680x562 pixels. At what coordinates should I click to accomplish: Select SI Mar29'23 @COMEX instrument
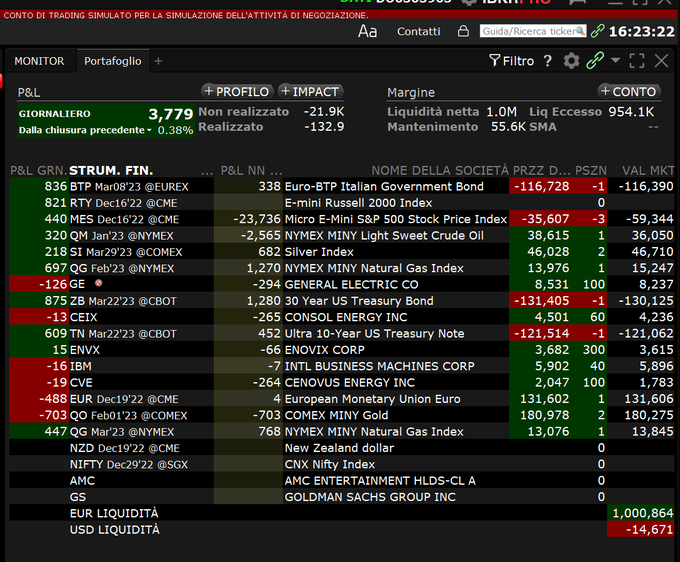(126, 252)
